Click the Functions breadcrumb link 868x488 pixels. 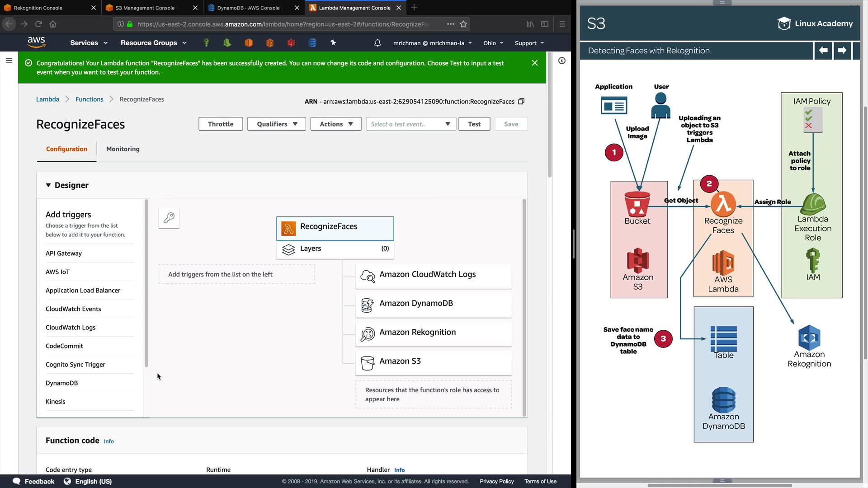click(x=89, y=99)
